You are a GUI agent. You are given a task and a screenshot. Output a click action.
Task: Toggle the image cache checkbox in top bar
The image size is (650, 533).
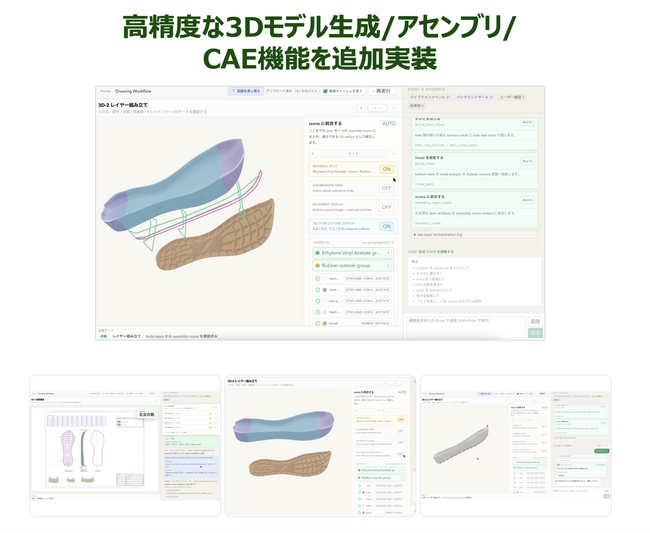(325, 91)
